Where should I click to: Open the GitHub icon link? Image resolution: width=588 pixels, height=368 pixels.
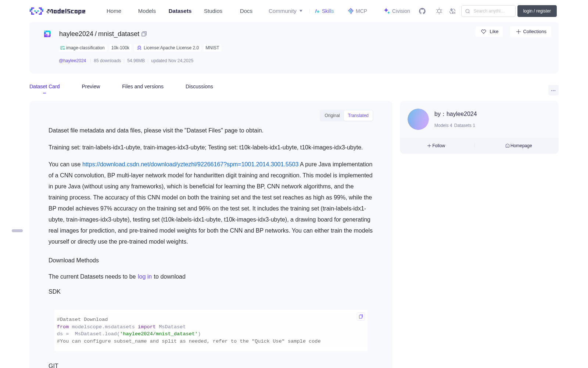pyautogui.click(x=422, y=11)
